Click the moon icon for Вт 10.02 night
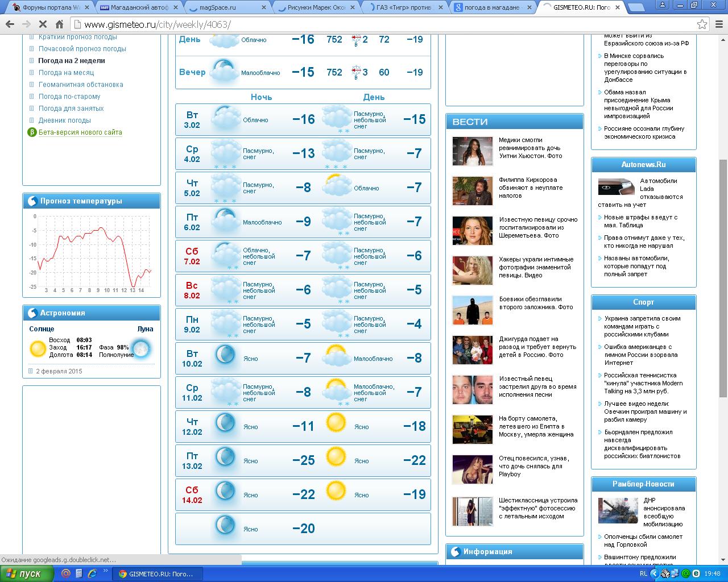 point(225,355)
